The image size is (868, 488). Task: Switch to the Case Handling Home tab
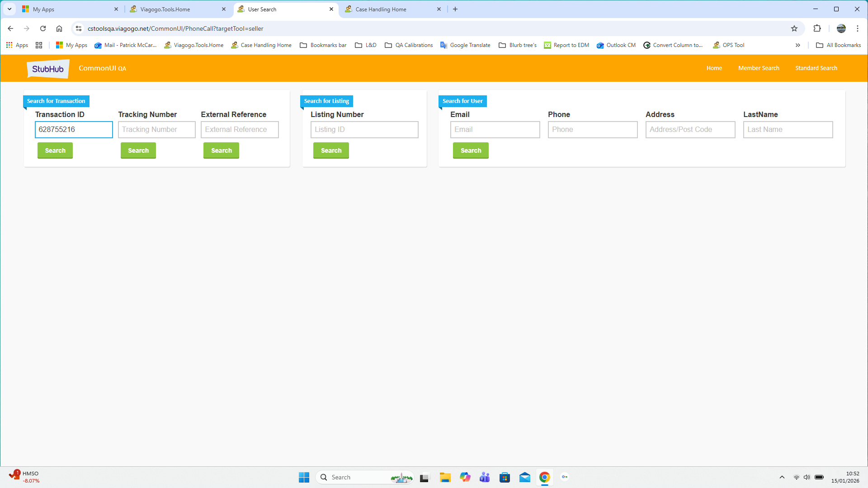tap(381, 9)
